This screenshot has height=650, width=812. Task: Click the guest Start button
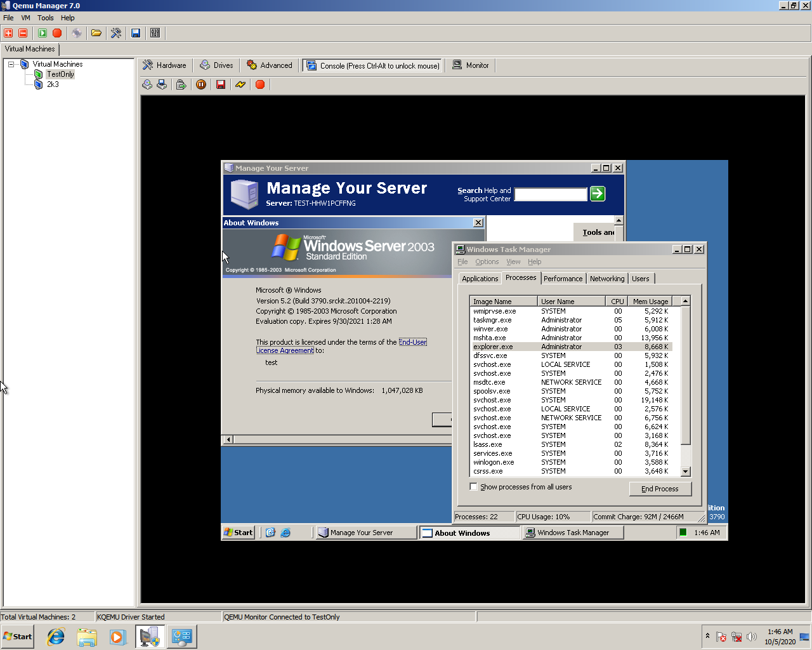pos(239,533)
